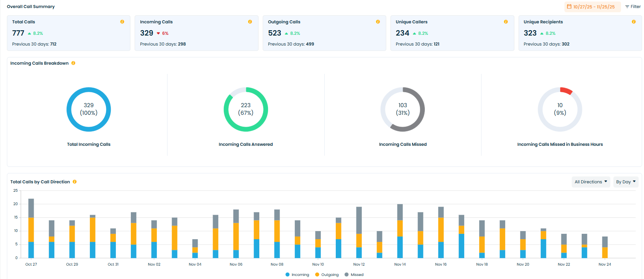Viewport: 644px width, 279px height.
Task: Click the Incoming Calls Missed donut chart
Action: [403, 109]
